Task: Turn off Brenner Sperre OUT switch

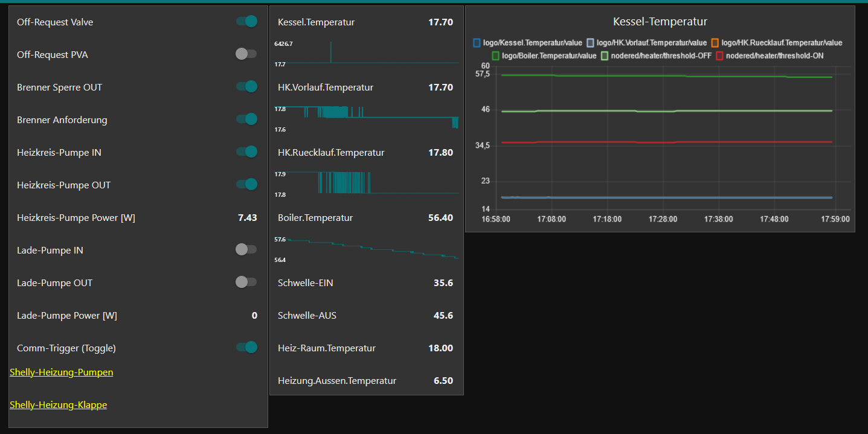Action: [x=246, y=87]
